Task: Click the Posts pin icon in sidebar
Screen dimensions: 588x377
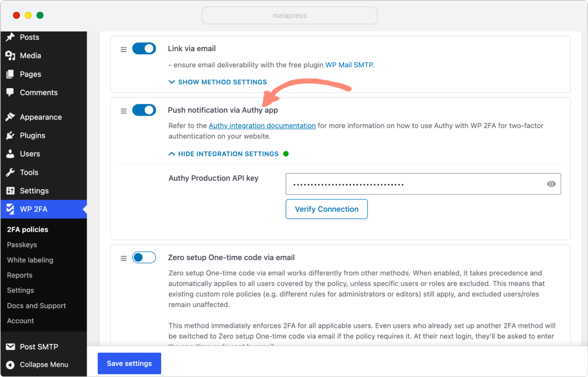Action: point(10,37)
